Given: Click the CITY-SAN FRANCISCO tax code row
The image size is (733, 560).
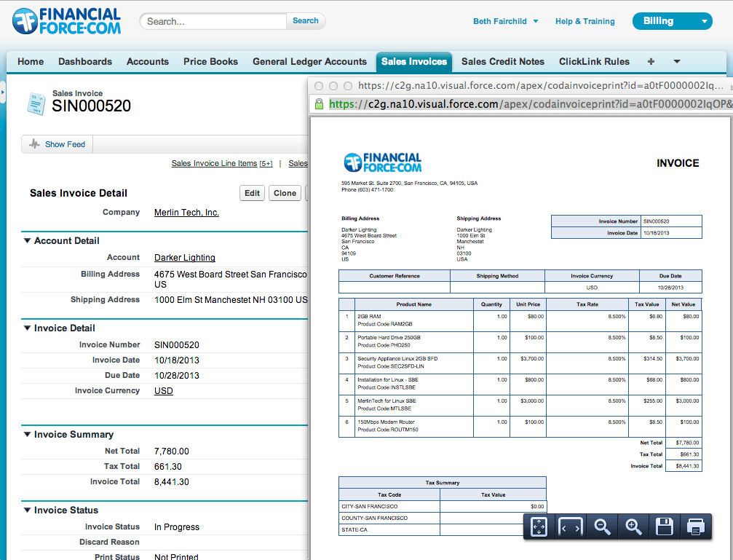Looking at the screenshot, I should click(443, 506).
